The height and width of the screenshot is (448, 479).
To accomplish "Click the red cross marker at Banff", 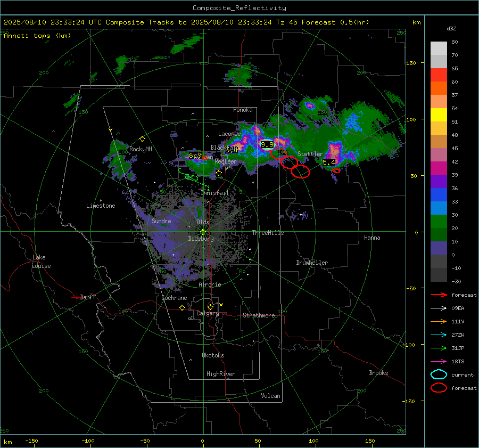I will [76, 297].
